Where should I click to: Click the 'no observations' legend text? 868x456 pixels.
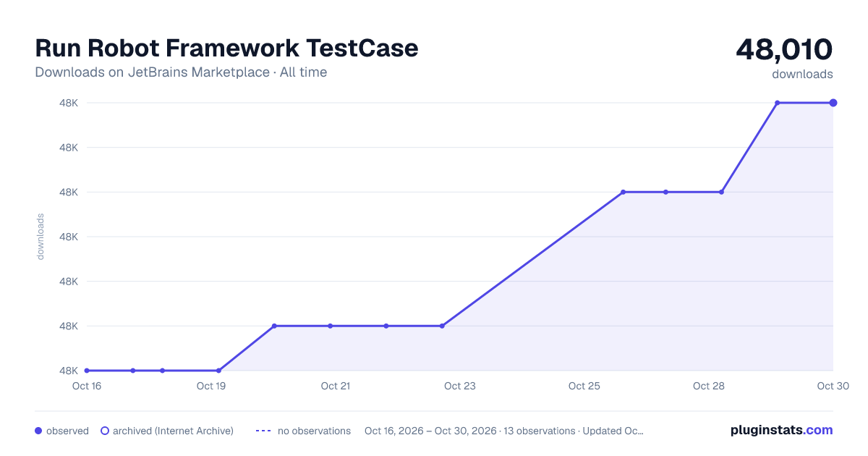[x=314, y=431]
